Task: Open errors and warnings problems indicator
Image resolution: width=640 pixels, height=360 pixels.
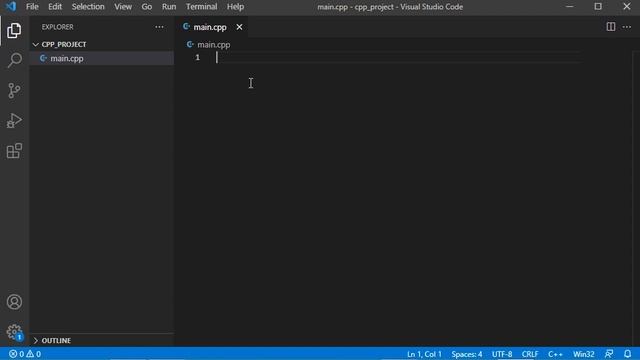Action: click(x=25, y=354)
